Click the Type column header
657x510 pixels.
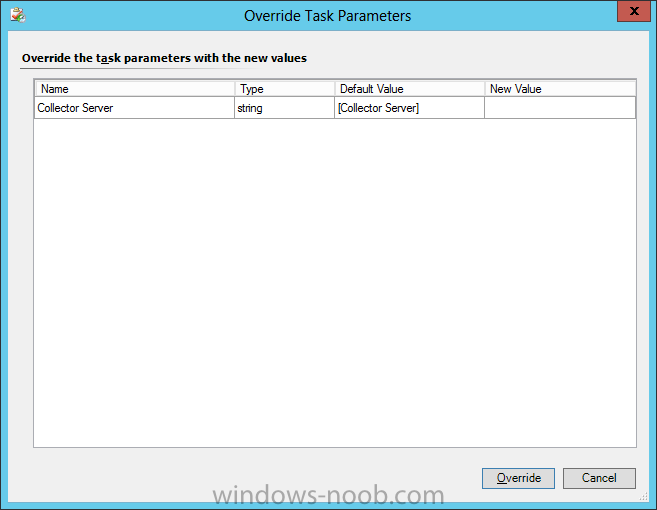[x=285, y=89]
